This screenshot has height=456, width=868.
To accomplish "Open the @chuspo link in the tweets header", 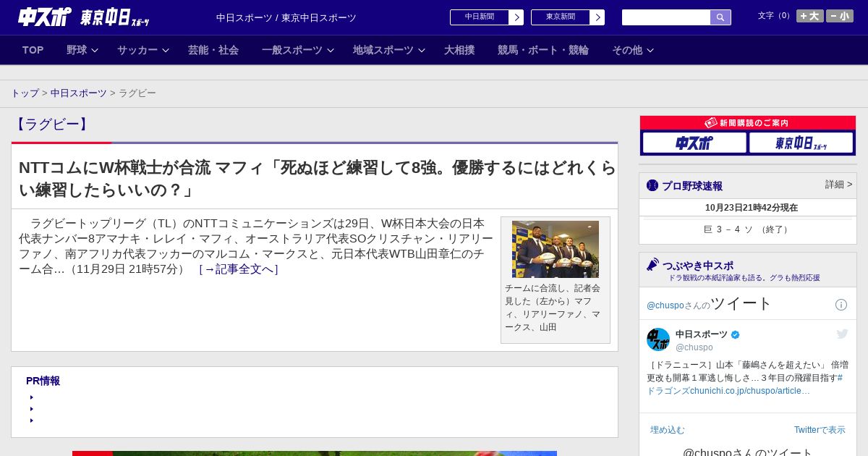I will click(665, 305).
